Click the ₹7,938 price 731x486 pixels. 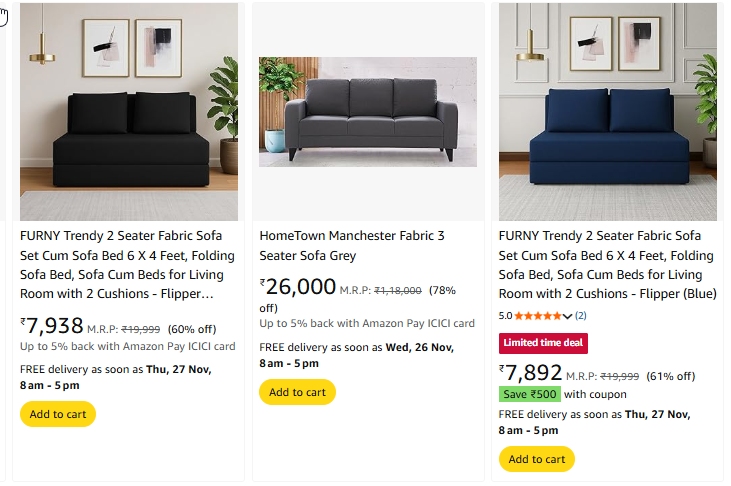click(x=52, y=325)
